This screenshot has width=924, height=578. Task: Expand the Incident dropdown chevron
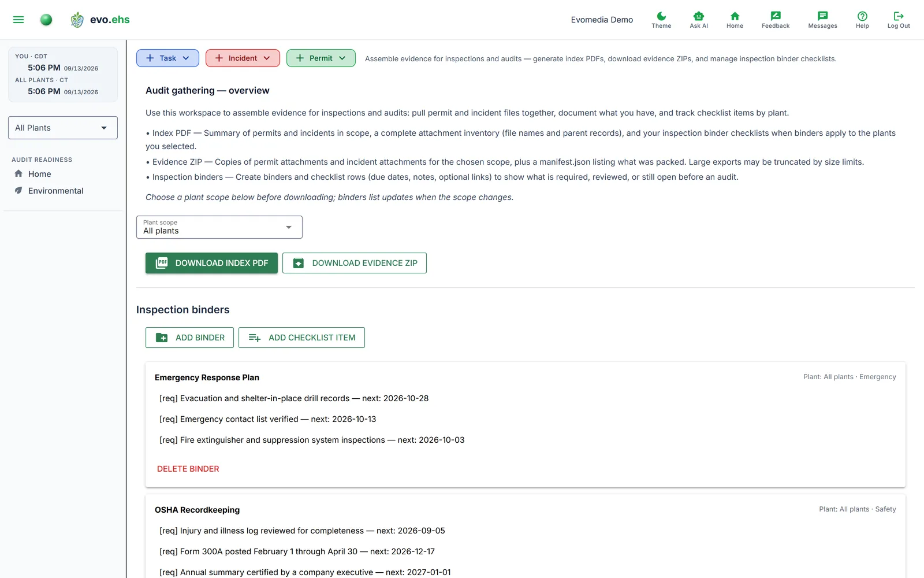[267, 58]
